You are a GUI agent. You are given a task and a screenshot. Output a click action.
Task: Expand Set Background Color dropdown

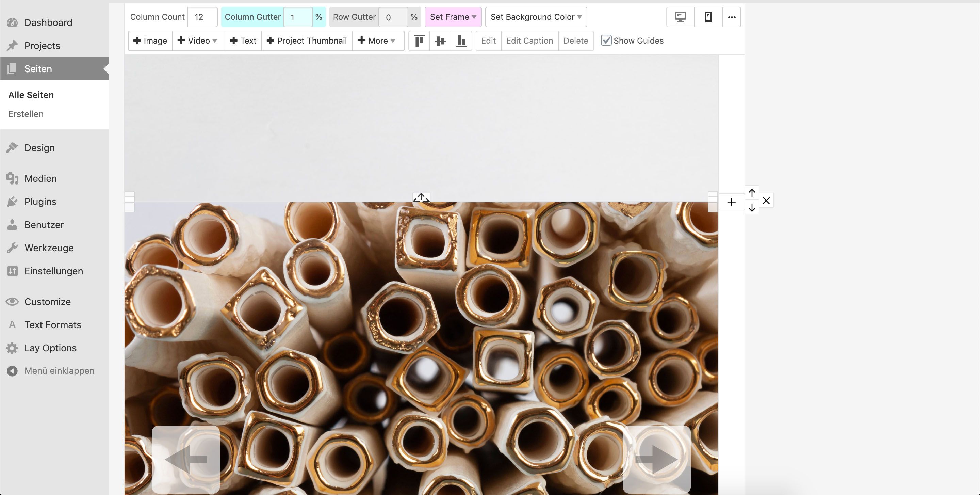click(536, 17)
